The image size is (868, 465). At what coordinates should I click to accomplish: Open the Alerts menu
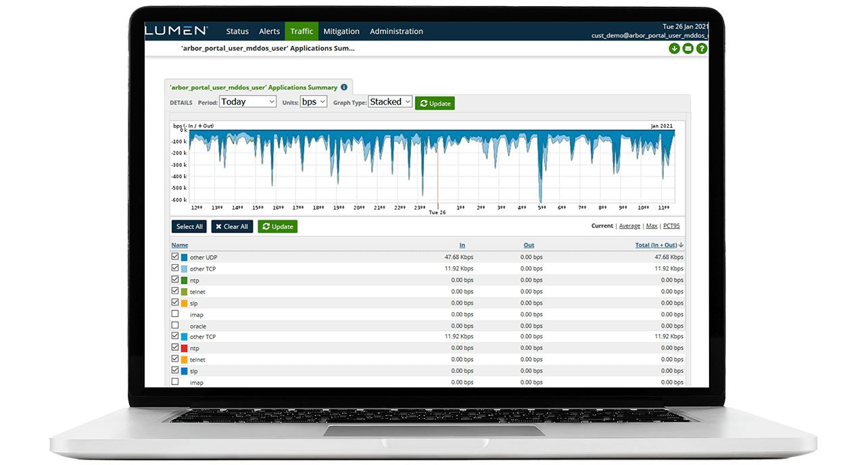tap(269, 31)
